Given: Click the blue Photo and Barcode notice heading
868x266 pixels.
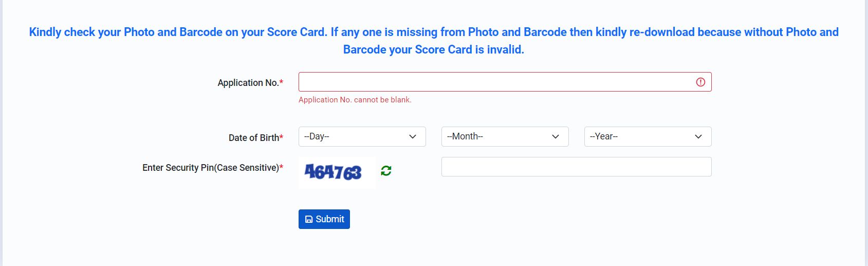Looking at the screenshot, I should (434, 41).
